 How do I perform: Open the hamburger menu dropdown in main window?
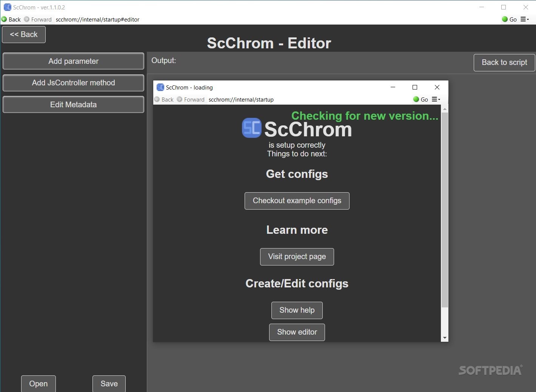525,19
